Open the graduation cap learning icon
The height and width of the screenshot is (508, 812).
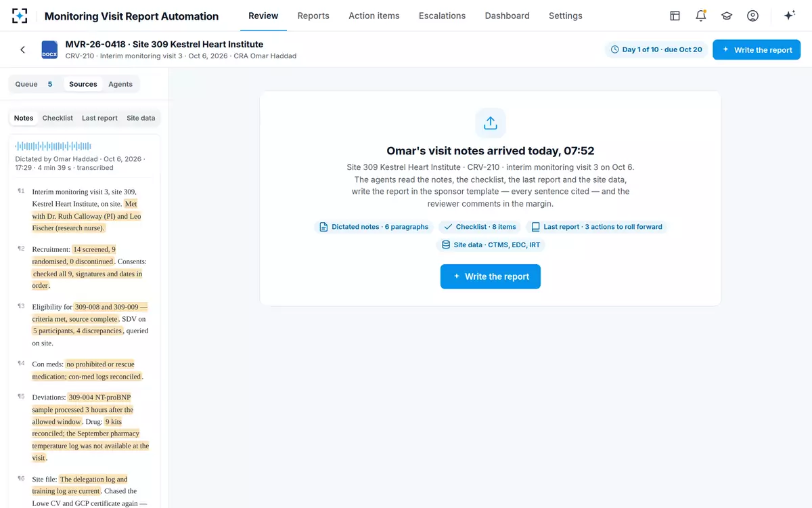tap(727, 16)
